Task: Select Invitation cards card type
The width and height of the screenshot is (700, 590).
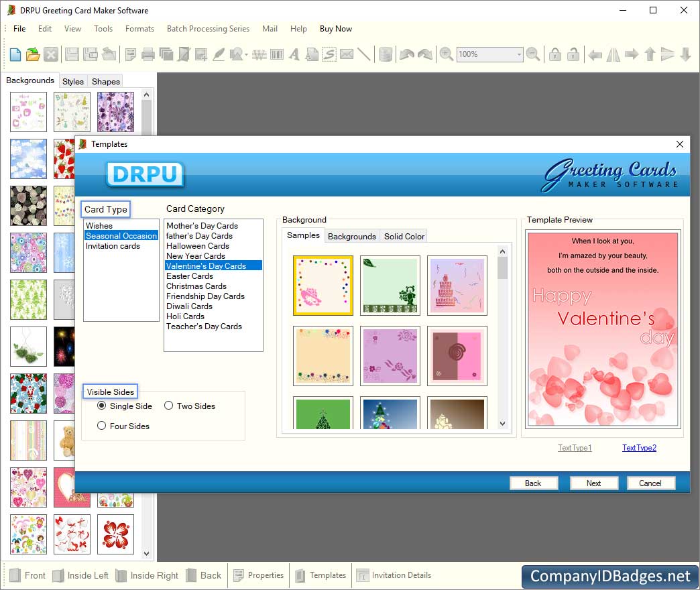Action: coord(113,246)
